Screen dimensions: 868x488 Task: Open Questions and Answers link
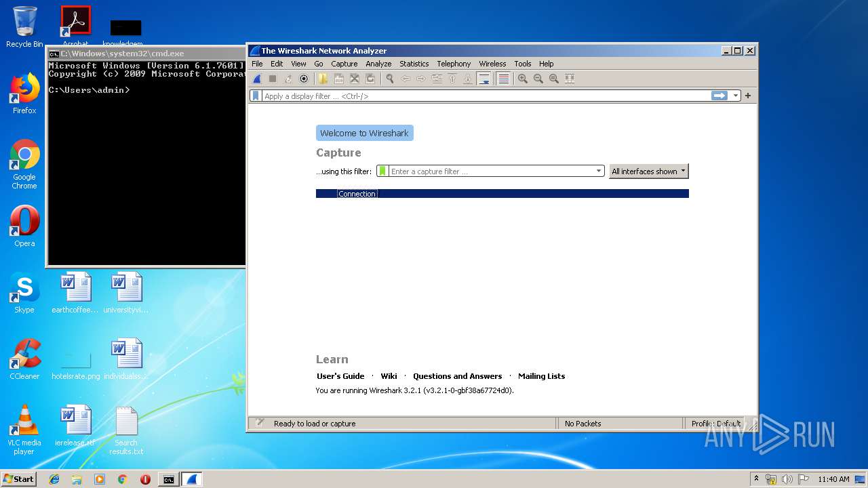457,376
